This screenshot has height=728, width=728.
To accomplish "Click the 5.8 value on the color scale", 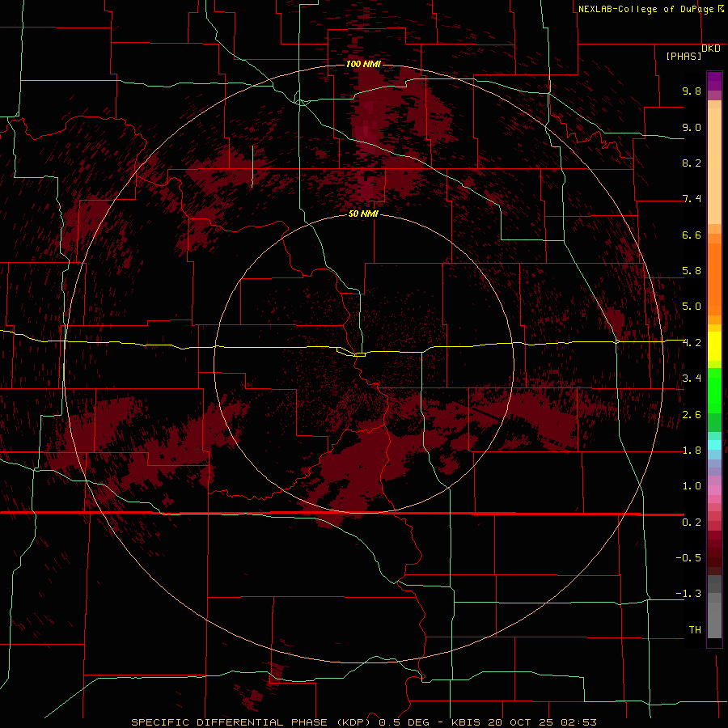I will pyautogui.click(x=692, y=271).
